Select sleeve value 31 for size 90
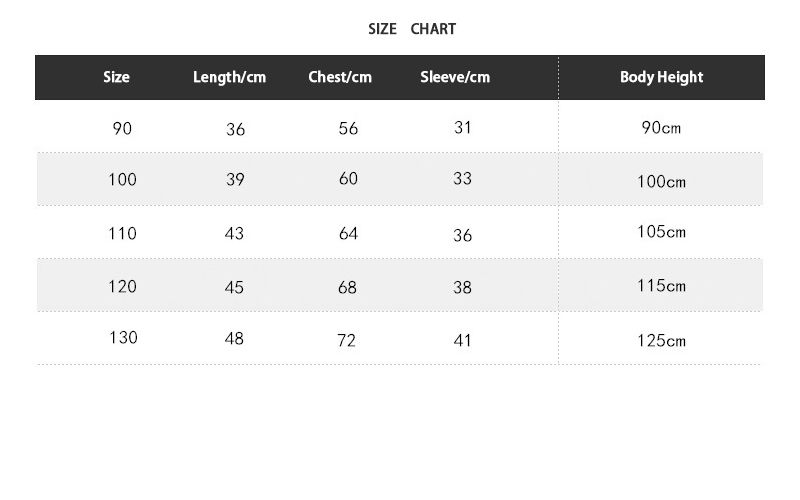Image resolution: width=800 pixels, height=500 pixels. pos(462,127)
